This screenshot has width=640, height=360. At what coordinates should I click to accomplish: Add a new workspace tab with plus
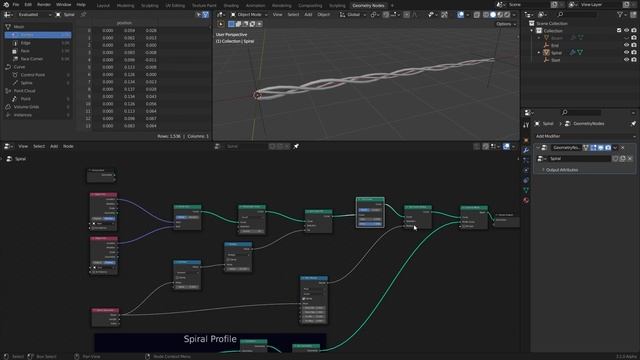(392, 6)
